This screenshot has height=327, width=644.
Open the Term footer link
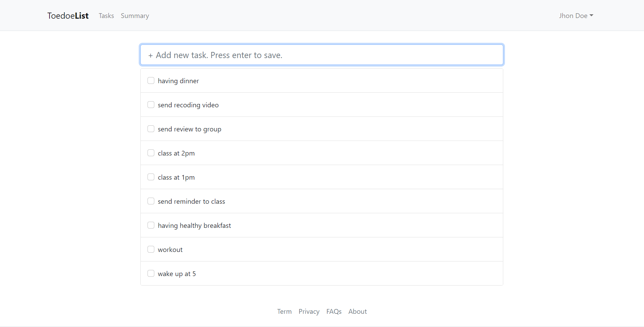[284, 311]
